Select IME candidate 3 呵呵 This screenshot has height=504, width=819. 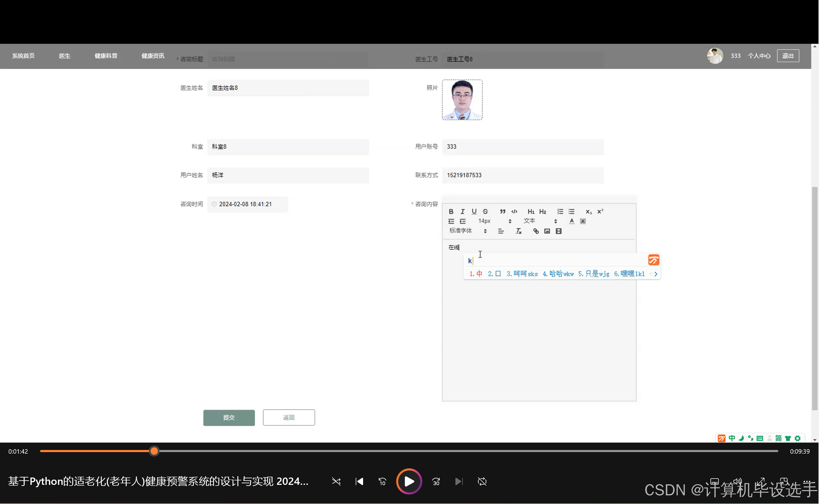point(522,274)
